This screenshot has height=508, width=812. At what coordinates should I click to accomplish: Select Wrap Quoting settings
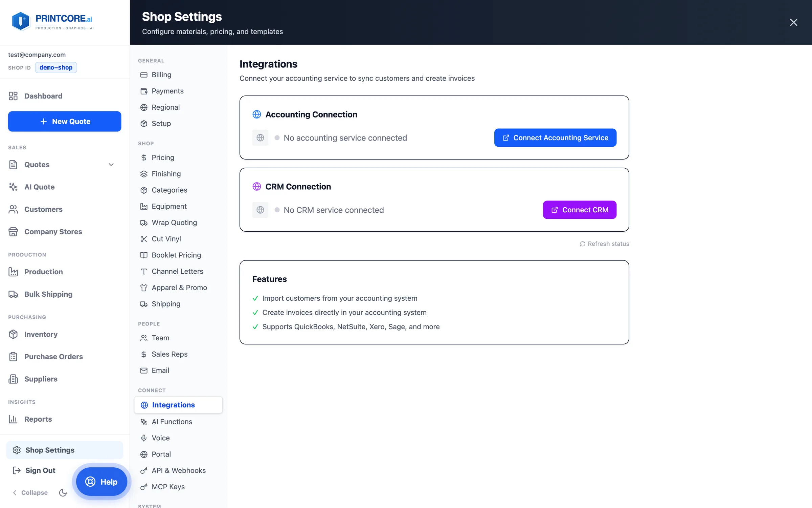178,223
